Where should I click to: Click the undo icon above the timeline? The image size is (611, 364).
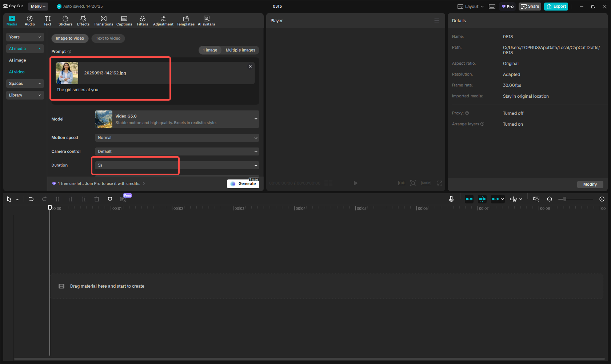pyautogui.click(x=31, y=199)
